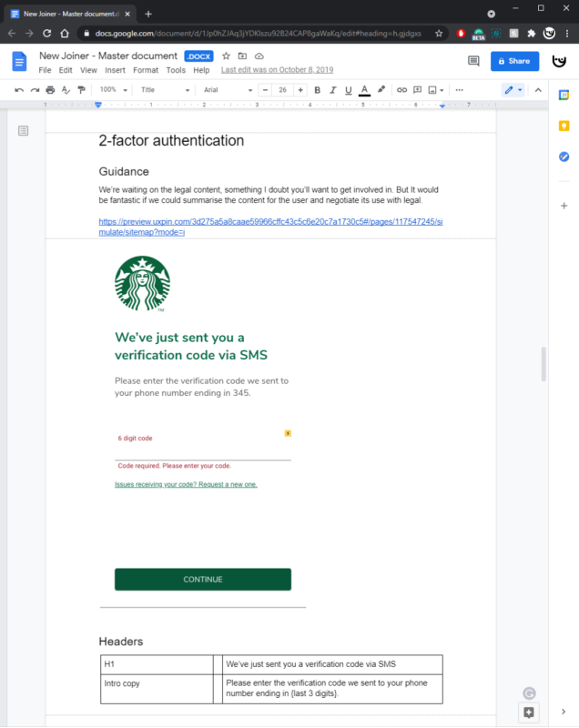Select the Paint format tool

pyautogui.click(x=81, y=90)
